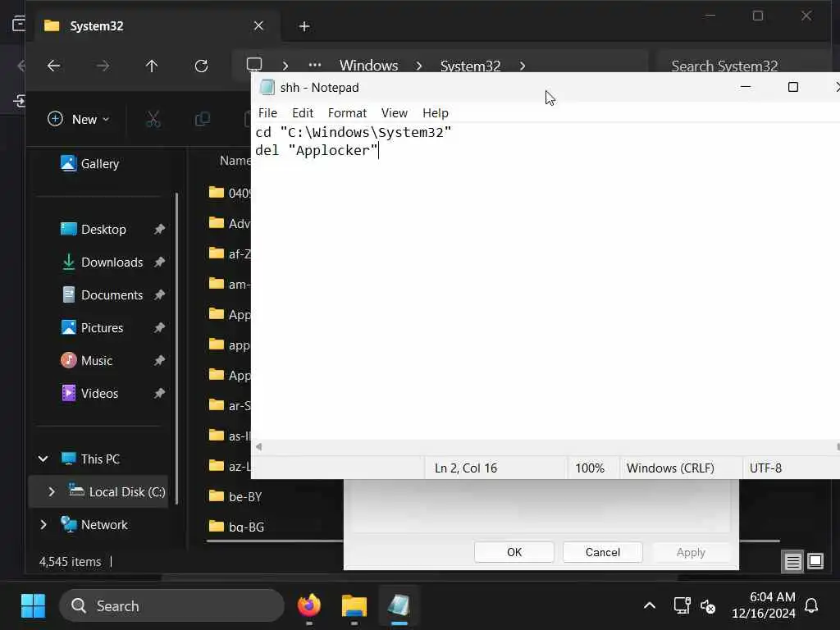The image size is (840, 630).
Task: Open the Help menu in Notepad
Action: 435,113
